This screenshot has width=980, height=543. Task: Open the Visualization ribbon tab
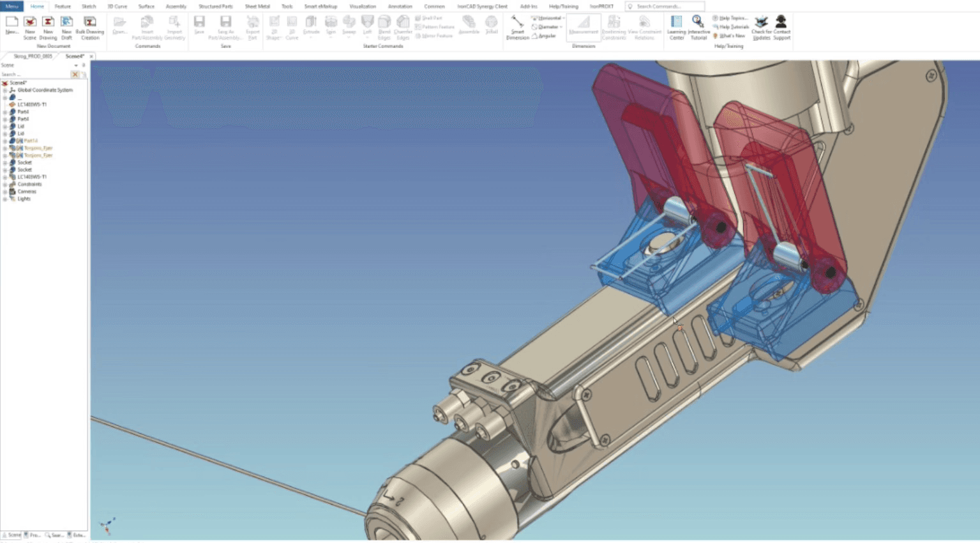tap(363, 6)
